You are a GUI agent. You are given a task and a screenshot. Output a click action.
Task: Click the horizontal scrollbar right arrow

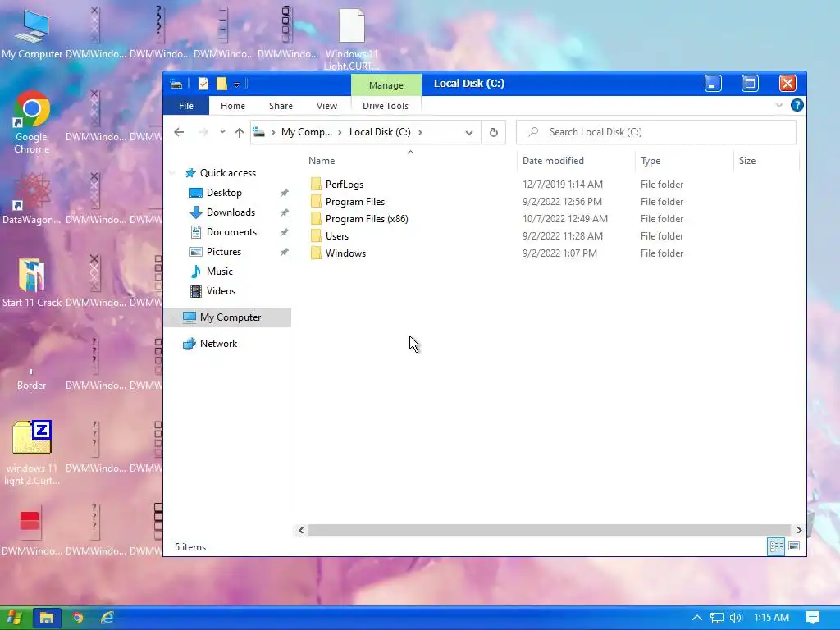(799, 531)
